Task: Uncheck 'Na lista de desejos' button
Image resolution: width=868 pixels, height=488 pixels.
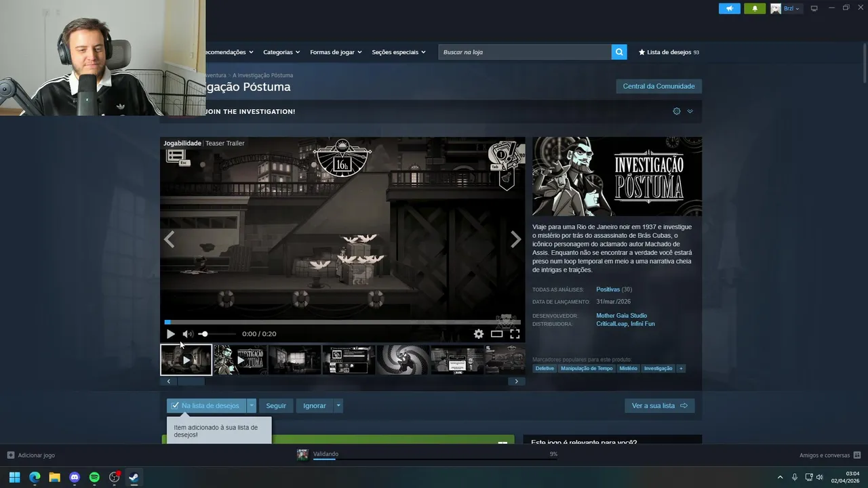Action: coord(207,405)
